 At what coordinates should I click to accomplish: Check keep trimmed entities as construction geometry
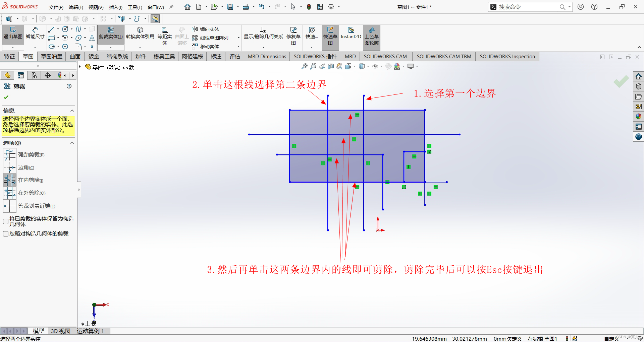[6, 221]
